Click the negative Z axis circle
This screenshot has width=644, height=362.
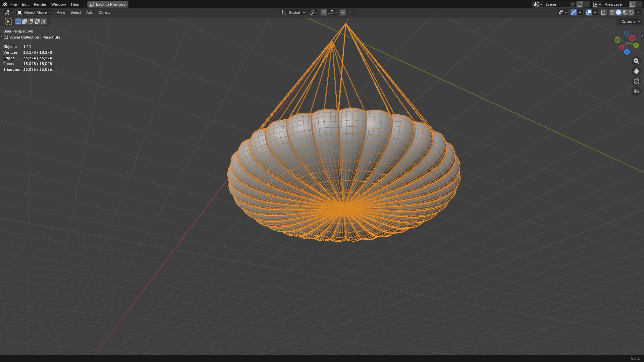click(627, 34)
